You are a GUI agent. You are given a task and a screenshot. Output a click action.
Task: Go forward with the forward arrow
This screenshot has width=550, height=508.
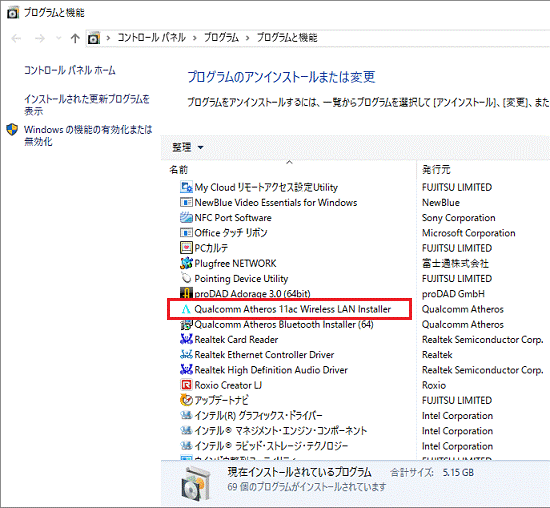point(40,38)
